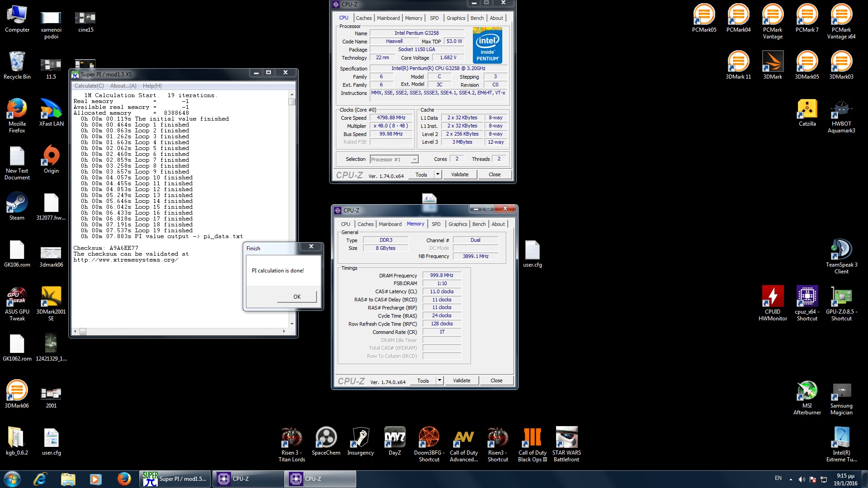Screen dimensions: 868x488
Task: Open HWBOT Aquamark3 icon
Action: pyautogui.click(x=841, y=115)
